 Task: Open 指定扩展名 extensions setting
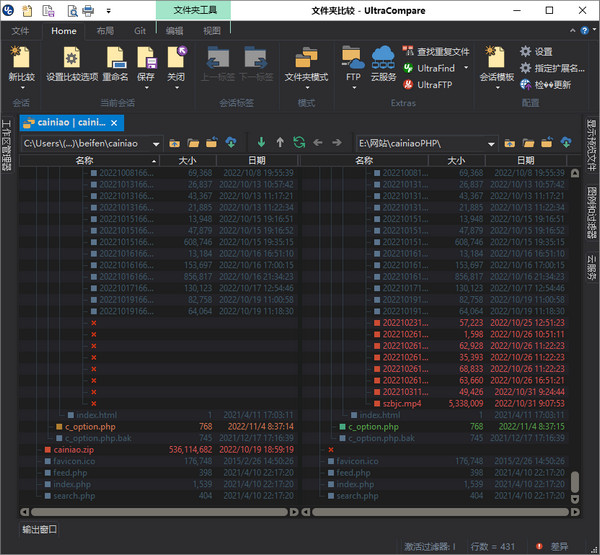pyautogui.click(x=552, y=68)
